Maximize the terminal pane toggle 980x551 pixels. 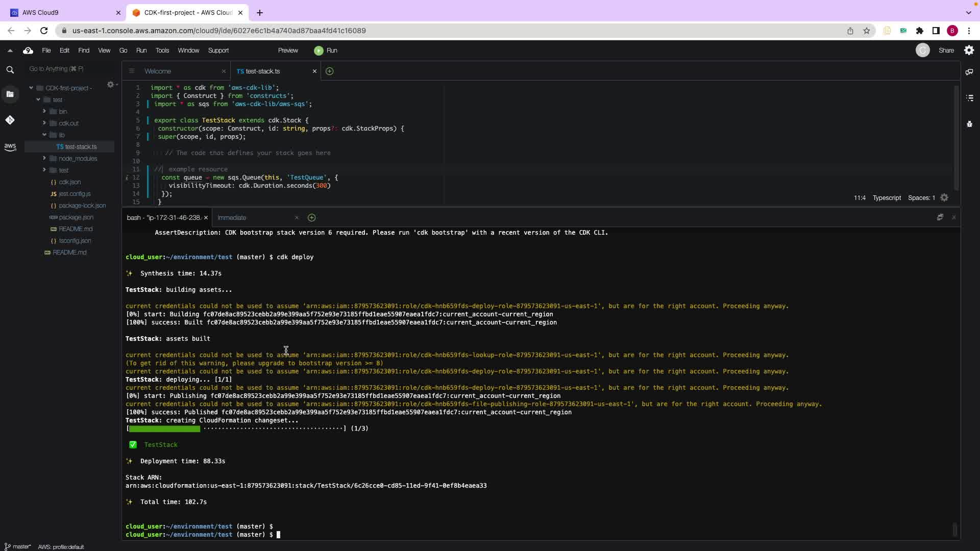coord(940,217)
